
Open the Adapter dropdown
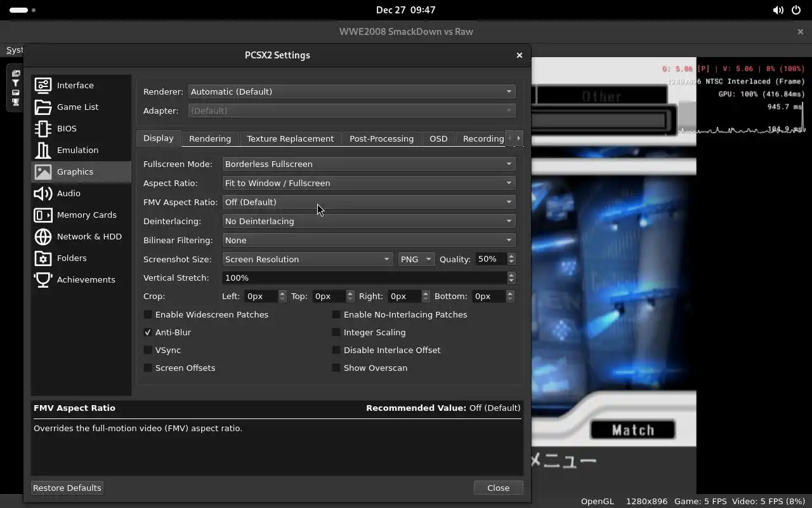[x=352, y=110]
